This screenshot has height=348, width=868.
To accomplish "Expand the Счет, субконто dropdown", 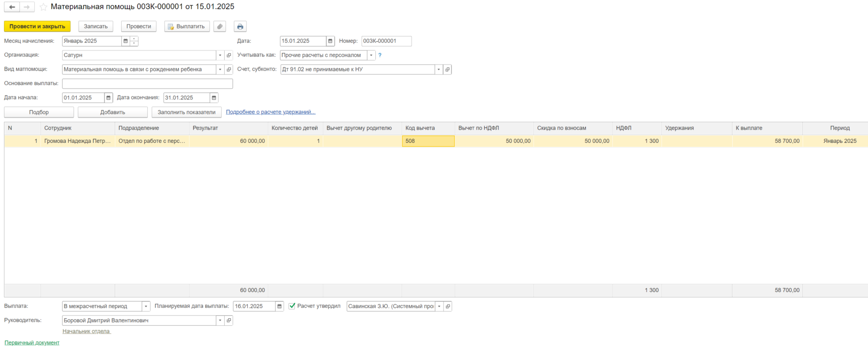I will pyautogui.click(x=439, y=70).
